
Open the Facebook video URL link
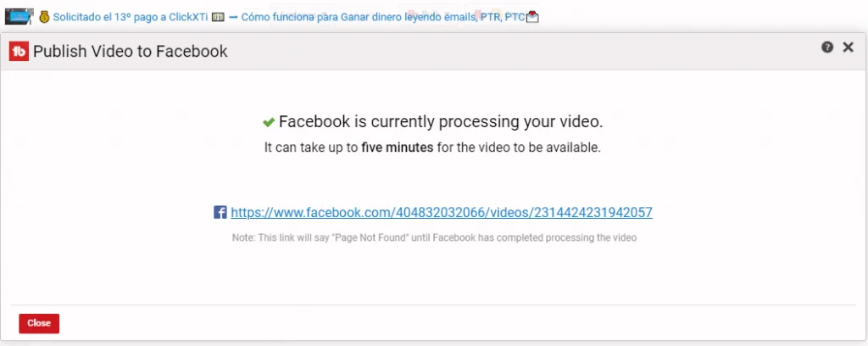point(441,212)
